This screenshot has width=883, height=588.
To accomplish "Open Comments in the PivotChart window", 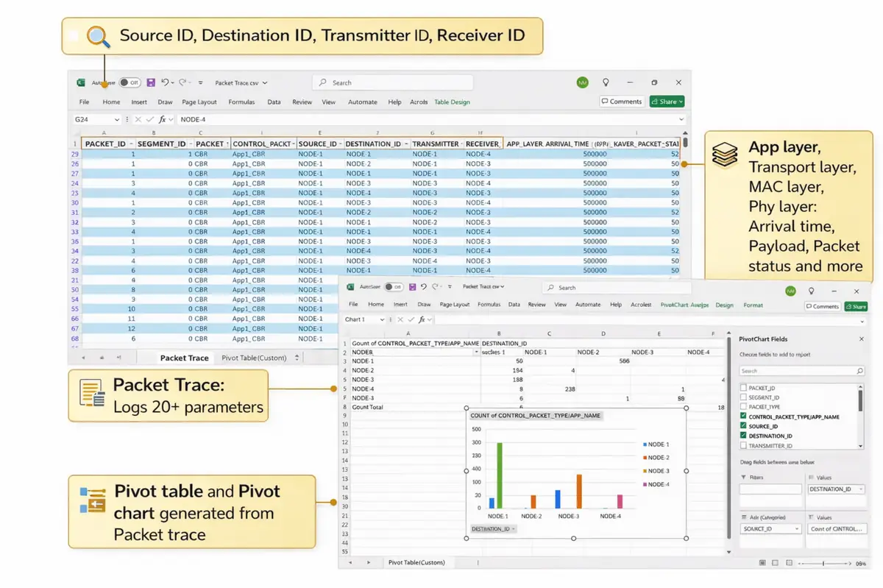I will (822, 306).
